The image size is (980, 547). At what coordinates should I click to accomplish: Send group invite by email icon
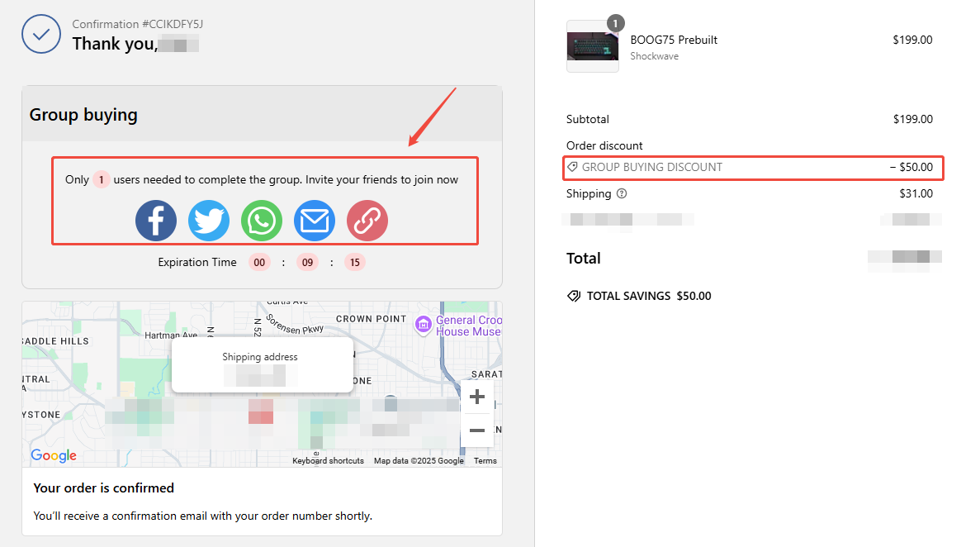coord(315,221)
